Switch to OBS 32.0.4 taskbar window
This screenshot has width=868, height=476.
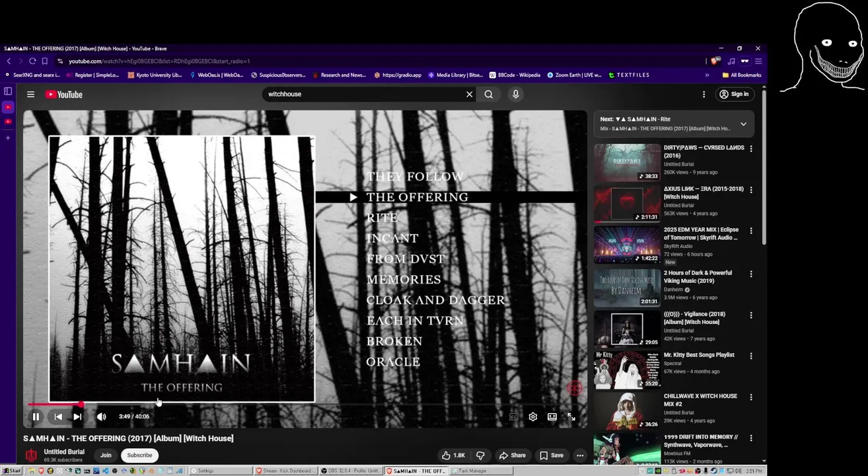[350, 471]
